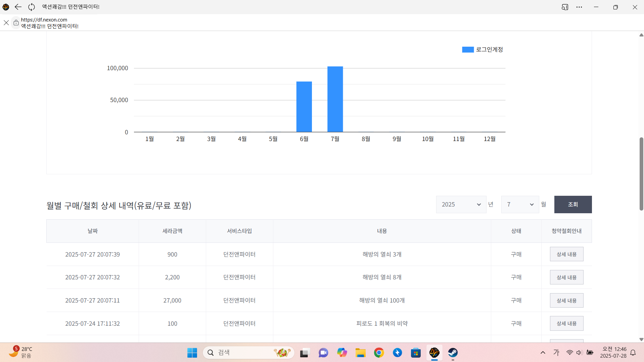Open 상세 내용 for 해방의 열쇠 3개

pyautogui.click(x=566, y=254)
